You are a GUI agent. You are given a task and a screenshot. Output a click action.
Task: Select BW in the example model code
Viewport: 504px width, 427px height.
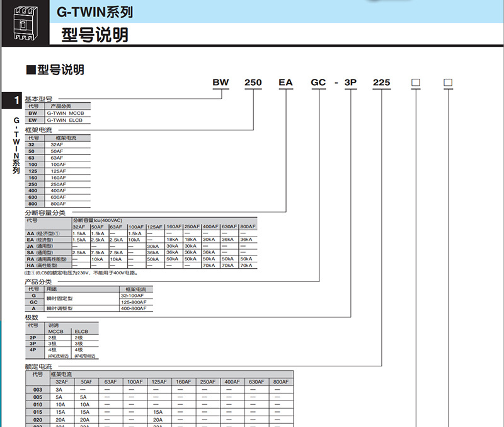[220, 83]
